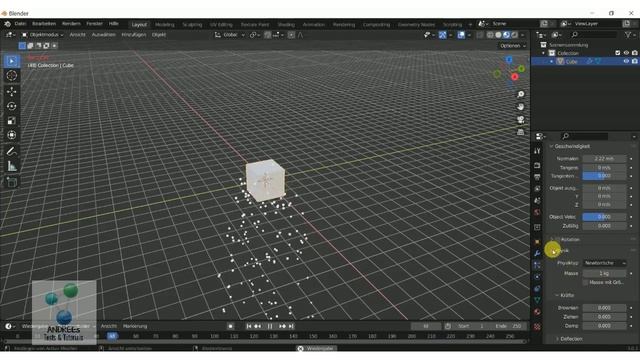The width and height of the screenshot is (640, 360).
Task: Disable Cube in renders camera icon
Action: [x=635, y=61]
